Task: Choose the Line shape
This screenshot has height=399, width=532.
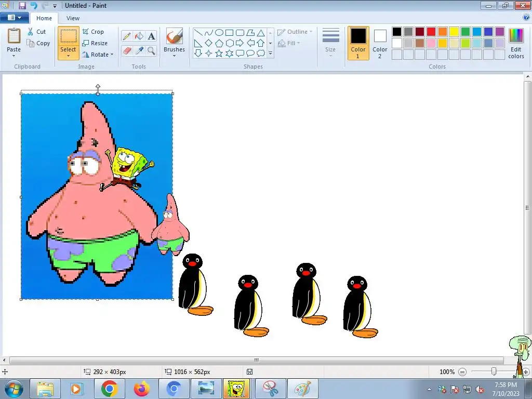Action: [x=198, y=33]
